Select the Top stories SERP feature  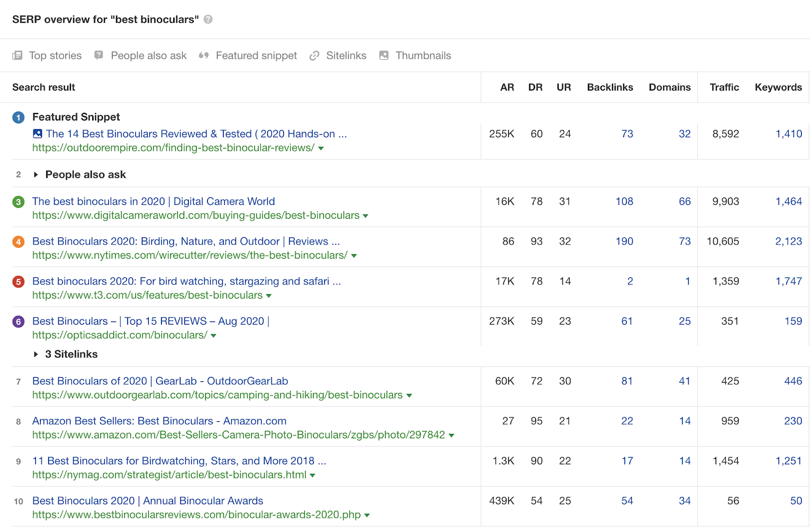[x=55, y=56]
